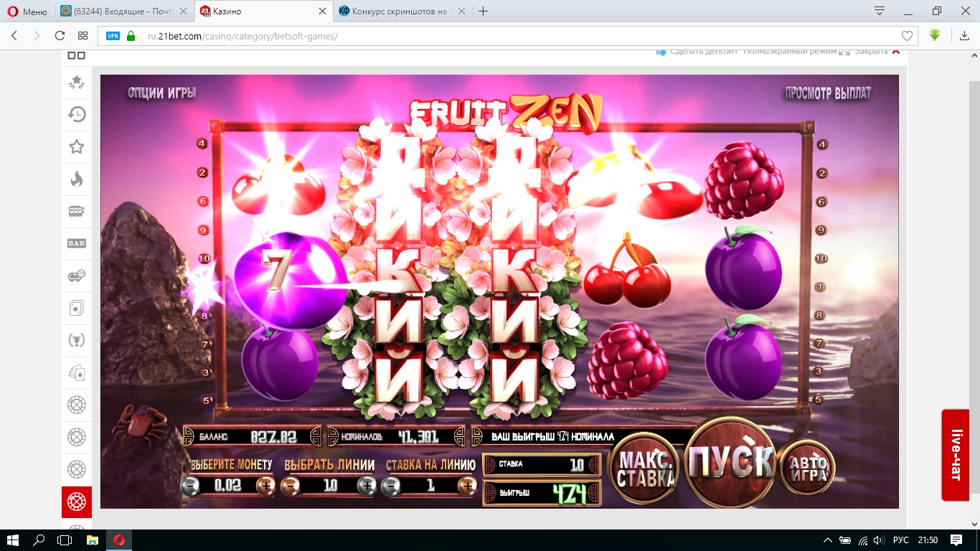The height and width of the screenshot is (551, 980).
Task: Increase coin value with the plus button
Action: [265, 486]
